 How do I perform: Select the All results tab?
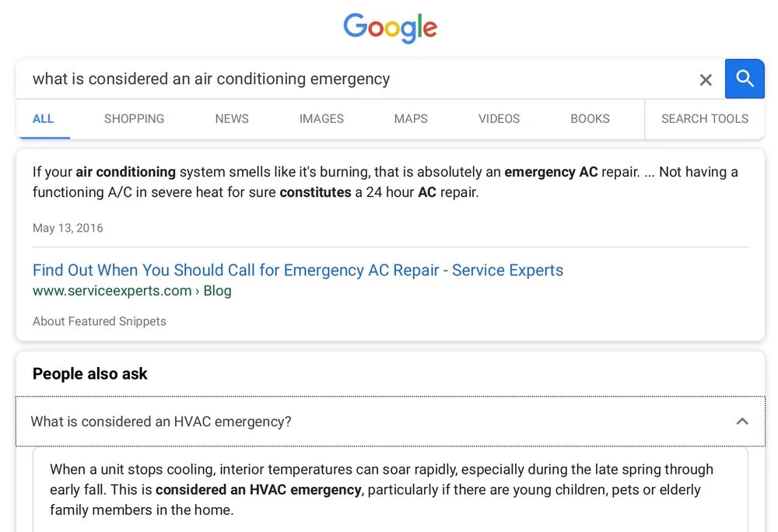coord(44,119)
